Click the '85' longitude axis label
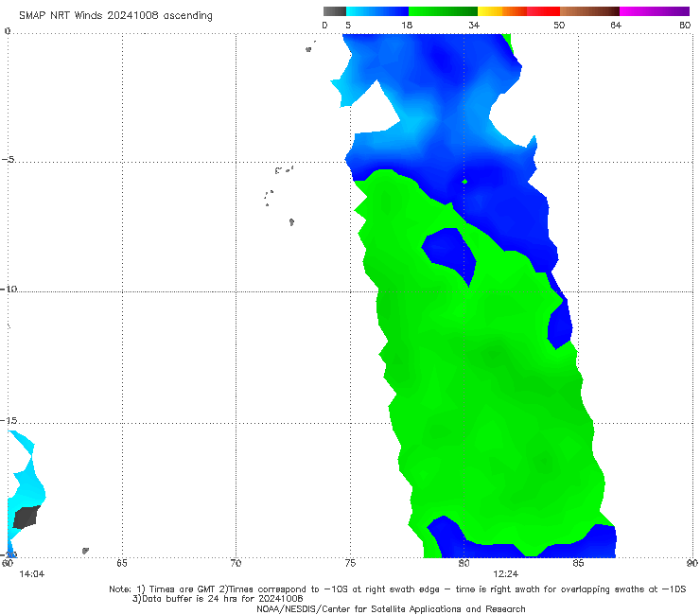This screenshot has width=700, height=615. (x=578, y=563)
